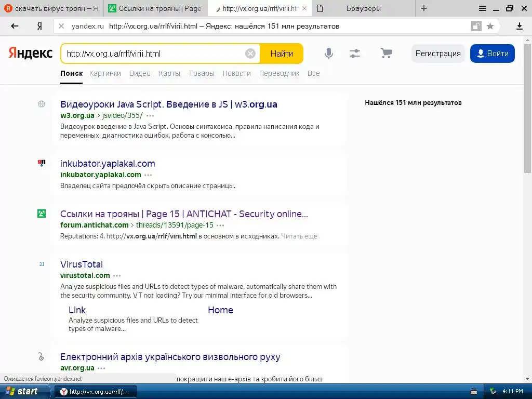532x399 pixels.
Task: Open shopping cart icon
Action: [386, 54]
